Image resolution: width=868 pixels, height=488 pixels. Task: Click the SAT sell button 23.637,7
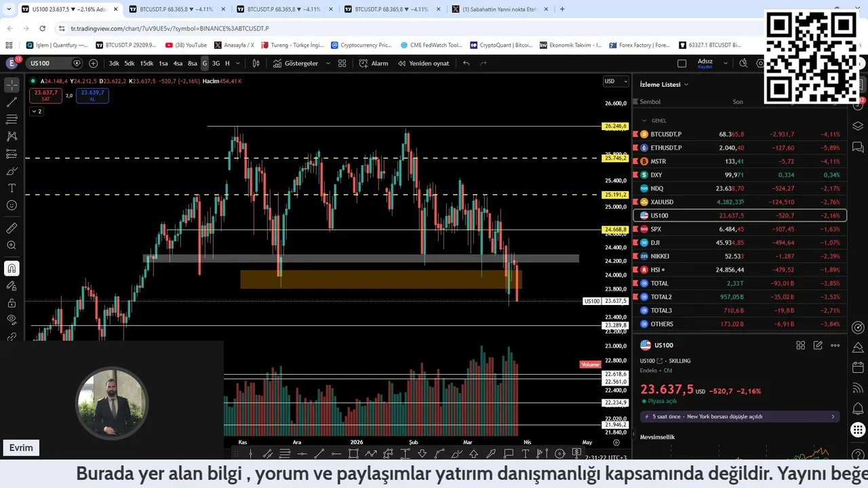pyautogui.click(x=46, y=96)
